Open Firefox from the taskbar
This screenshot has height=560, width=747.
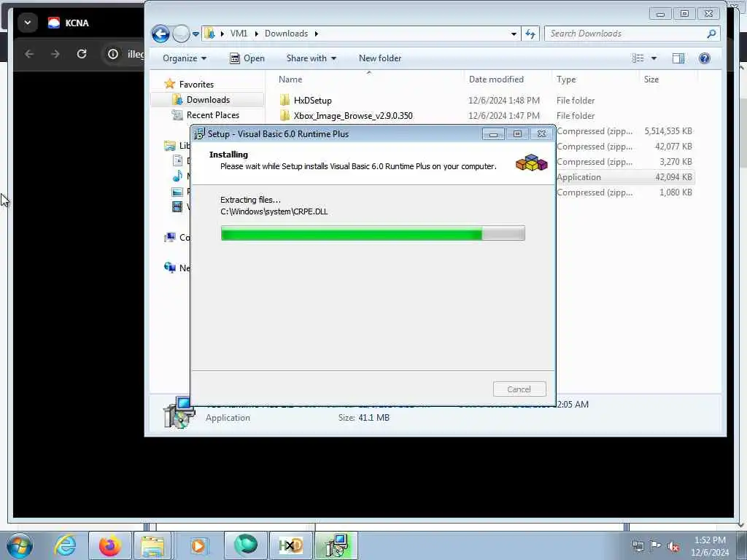click(109, 545)
